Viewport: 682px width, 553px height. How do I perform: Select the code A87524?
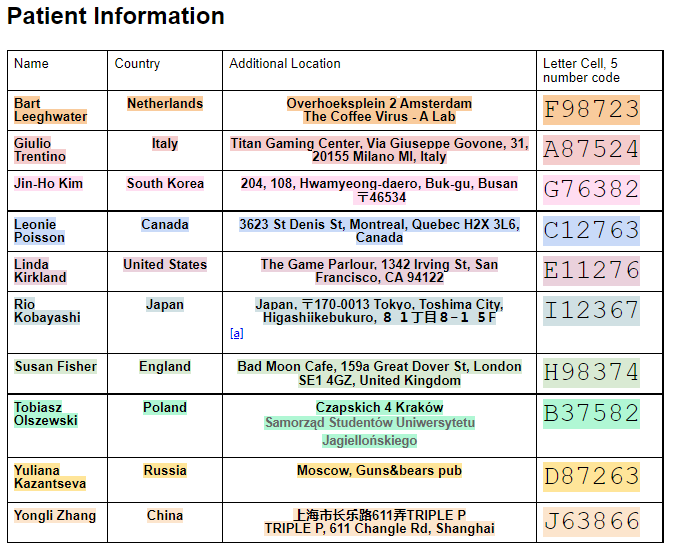(x=591, y=150)
